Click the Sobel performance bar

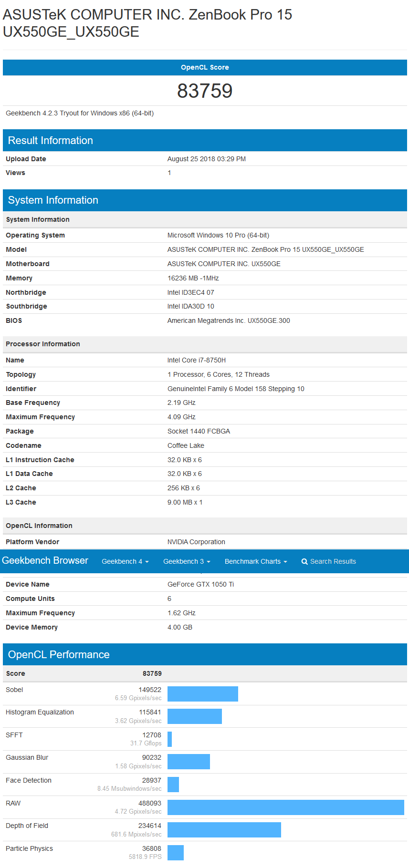coord(203,694)
